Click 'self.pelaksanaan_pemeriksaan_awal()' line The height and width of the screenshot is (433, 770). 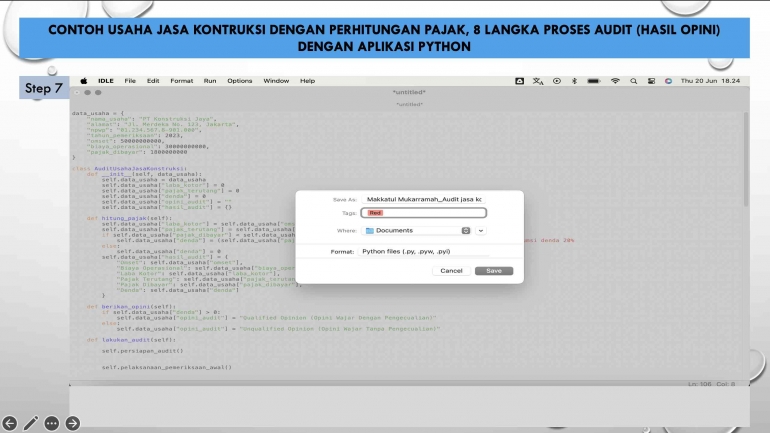[x=166, y=367]
